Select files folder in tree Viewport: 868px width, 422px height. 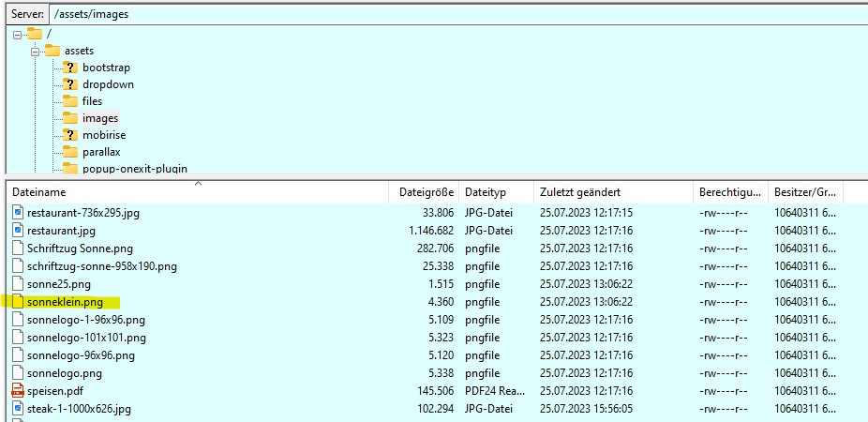click(x=93, y=101)
